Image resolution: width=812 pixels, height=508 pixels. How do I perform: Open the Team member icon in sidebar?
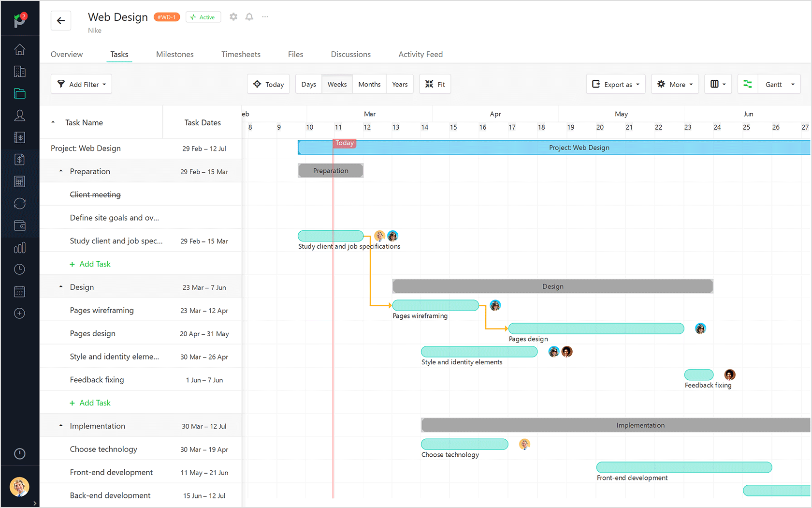click(19, 115)
